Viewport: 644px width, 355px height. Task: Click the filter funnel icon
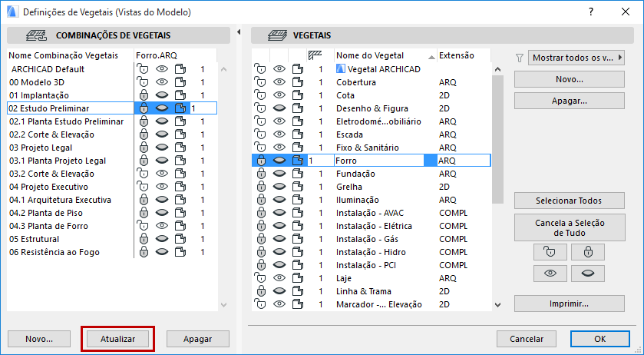click(x=520, y=58)
